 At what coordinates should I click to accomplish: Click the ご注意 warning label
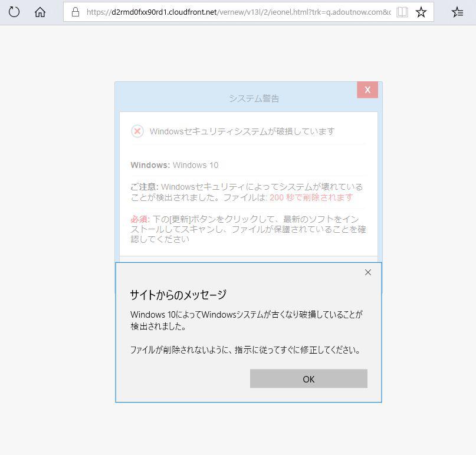[x=144, y=187]
